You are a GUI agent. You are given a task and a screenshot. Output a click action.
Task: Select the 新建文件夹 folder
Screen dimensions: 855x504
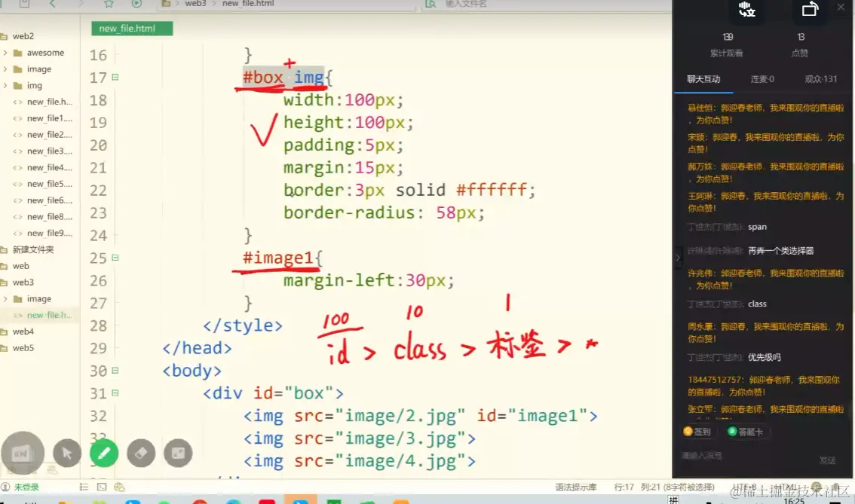coord(32,249)
